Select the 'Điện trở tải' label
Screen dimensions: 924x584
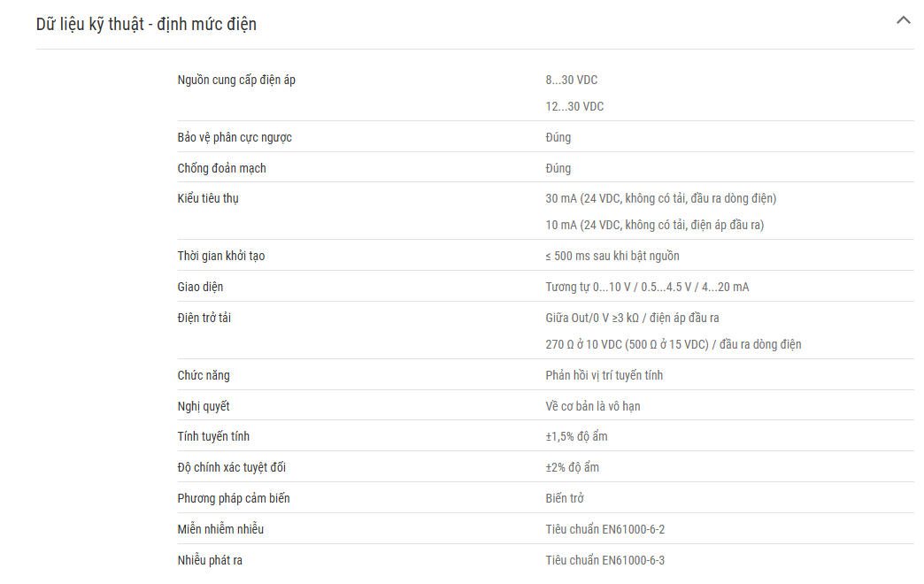pos(204,319)
